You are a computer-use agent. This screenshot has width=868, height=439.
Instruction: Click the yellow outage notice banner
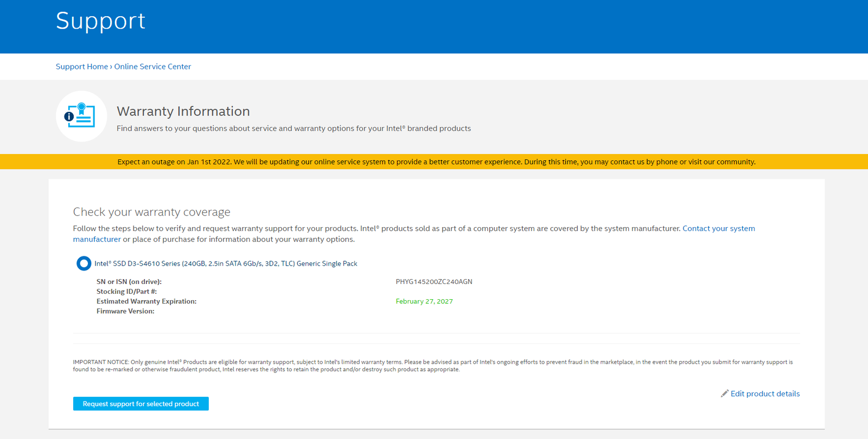[x=434, y=162]
